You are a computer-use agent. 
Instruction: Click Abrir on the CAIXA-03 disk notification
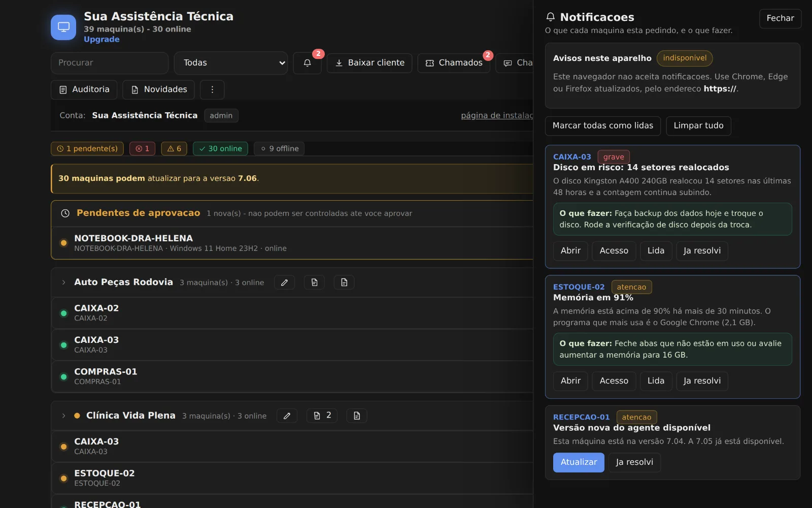tap(570, 251)
